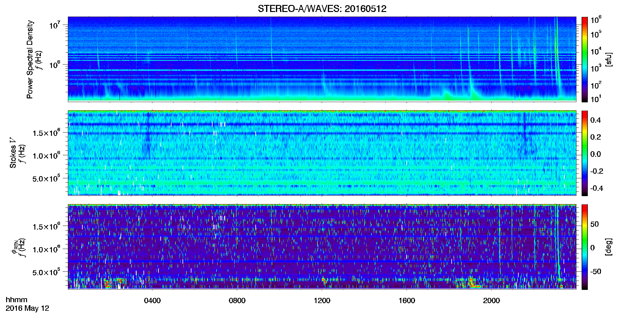Click the 1200 time tick label
644x332 pixels.
[x=322, y=300]
